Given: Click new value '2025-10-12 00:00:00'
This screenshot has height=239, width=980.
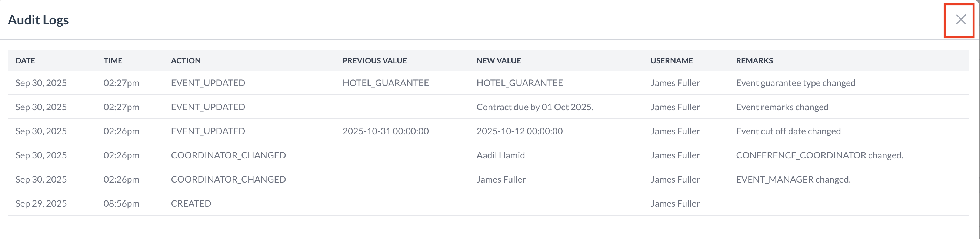Looking at the screenshot, I should coord(519,131).
